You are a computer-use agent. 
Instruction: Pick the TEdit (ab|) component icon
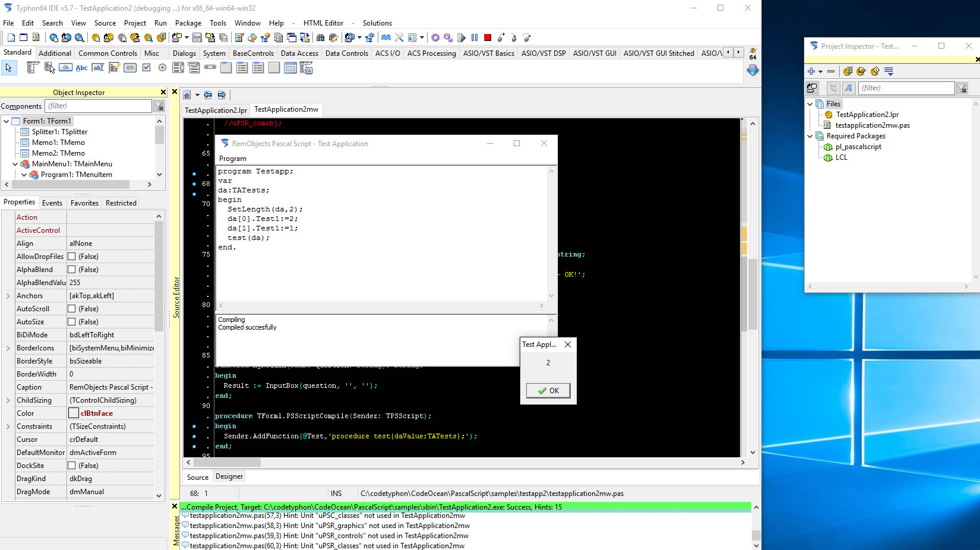(98, 68)
